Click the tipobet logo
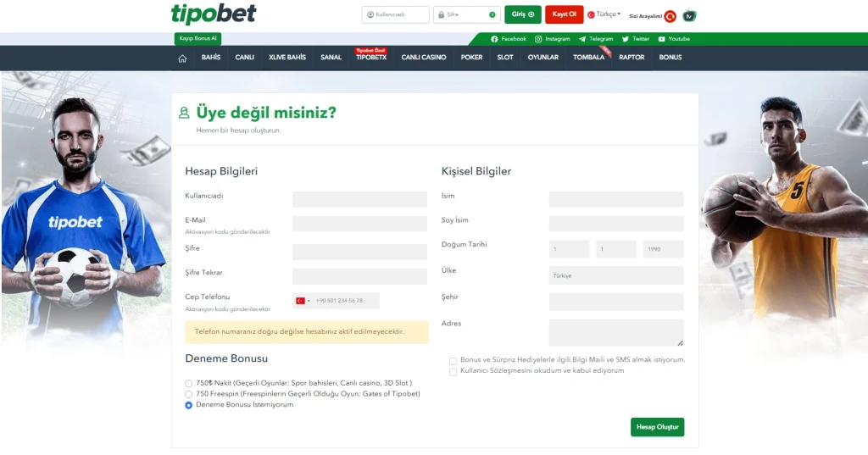This screenshot has height=455, width=868. pyautogui.click(x=214, y=14)
